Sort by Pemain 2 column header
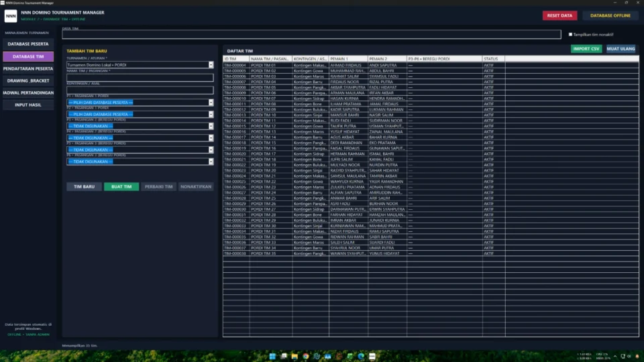 (x=387, y=59)
